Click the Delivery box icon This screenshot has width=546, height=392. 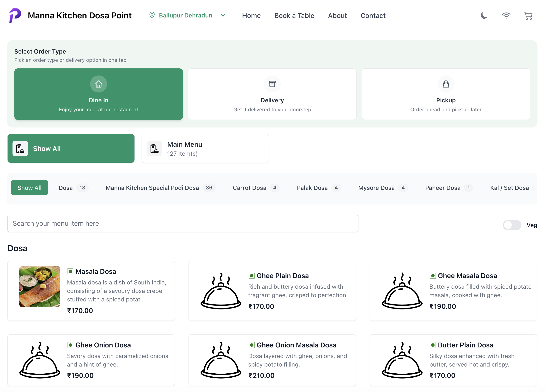272,84
